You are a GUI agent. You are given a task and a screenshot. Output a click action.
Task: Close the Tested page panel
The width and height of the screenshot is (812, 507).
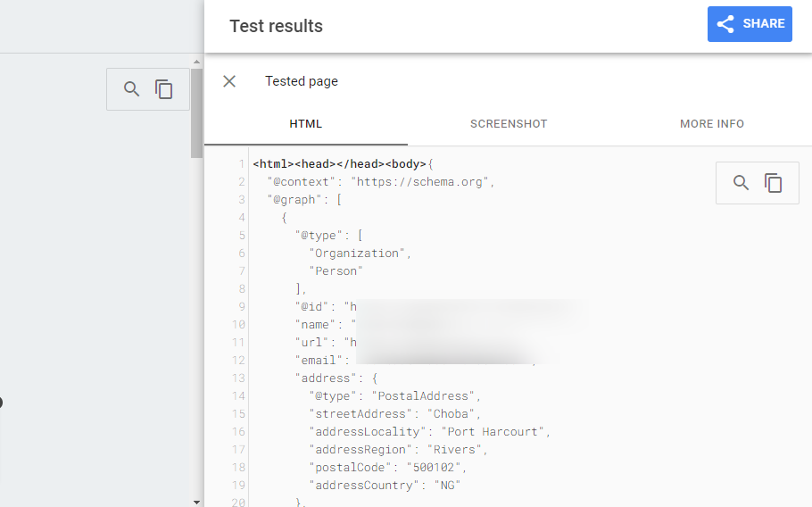coord(229,81)
